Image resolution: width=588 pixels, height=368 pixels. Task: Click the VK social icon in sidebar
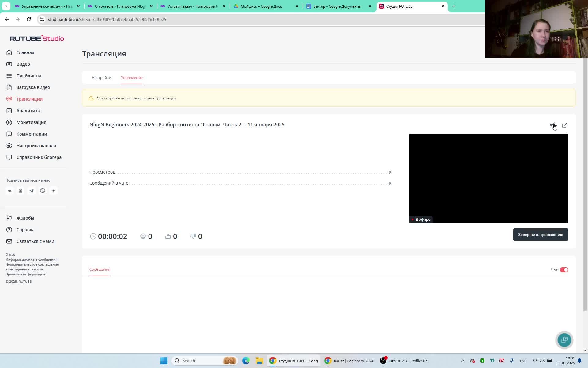coord(9,191)
